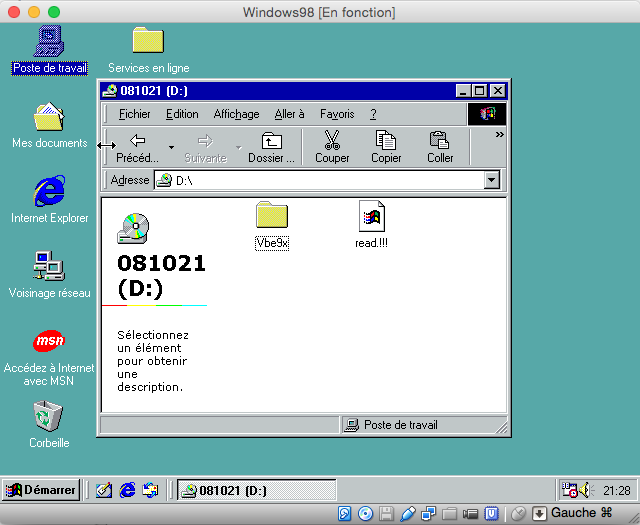Click the Démarrer start button

pyautogui.click(x=40, y=490)
